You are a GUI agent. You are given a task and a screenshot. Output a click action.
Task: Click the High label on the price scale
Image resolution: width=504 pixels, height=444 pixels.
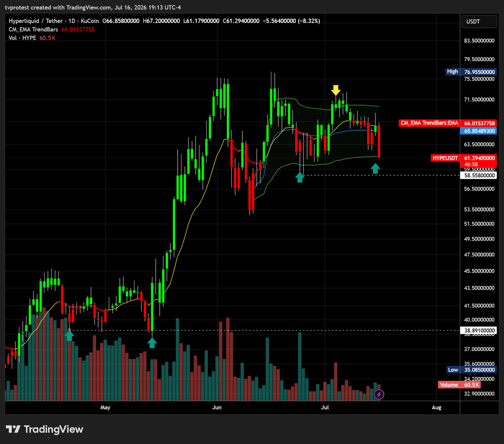click(453, 71)
